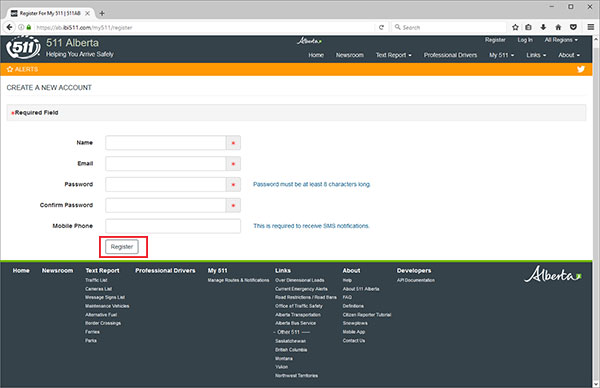This screenshot has height=388, width=600.
Task: Open Alternative Fuel footer link
Action: coord(101,315)
